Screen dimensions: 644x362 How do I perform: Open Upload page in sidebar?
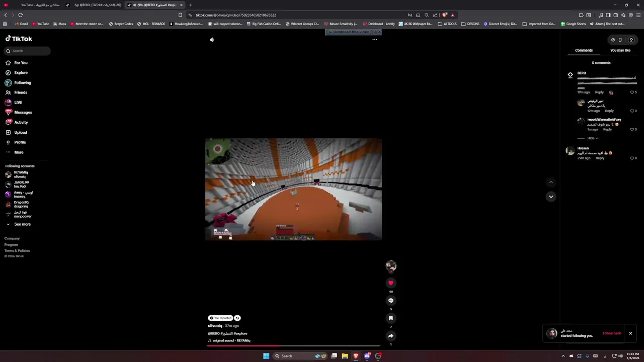pos(21,132)
